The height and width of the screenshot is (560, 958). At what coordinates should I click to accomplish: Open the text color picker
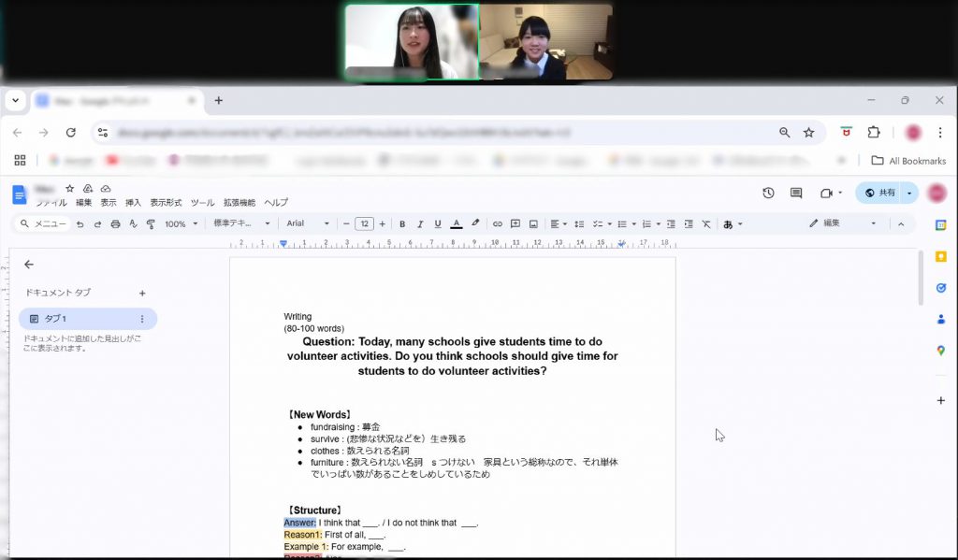click(457, 224)
